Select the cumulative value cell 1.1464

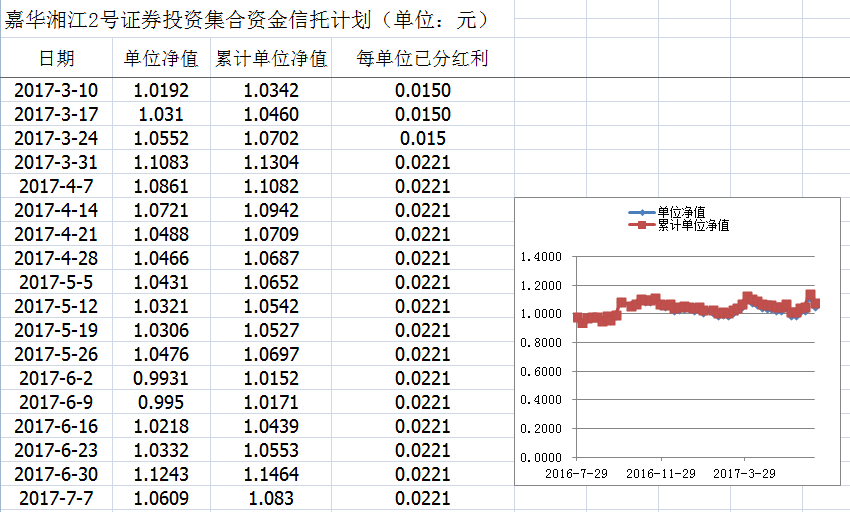click(x=271, y=474)
